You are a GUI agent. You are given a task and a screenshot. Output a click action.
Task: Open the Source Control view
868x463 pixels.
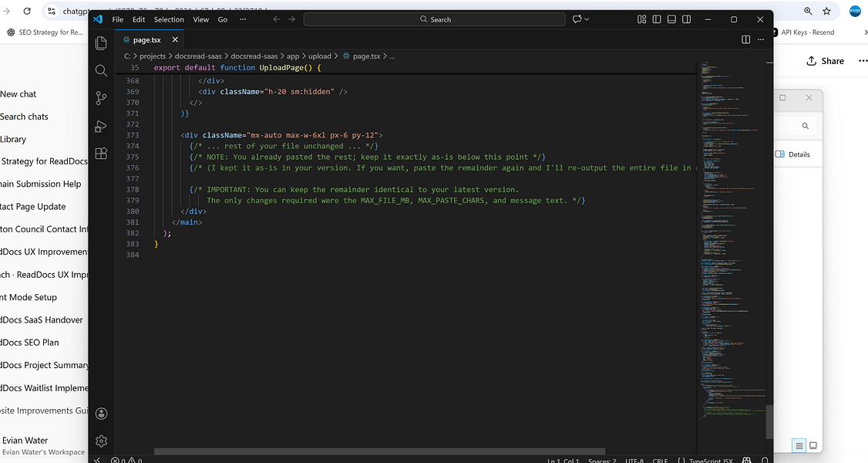(101, 98)
